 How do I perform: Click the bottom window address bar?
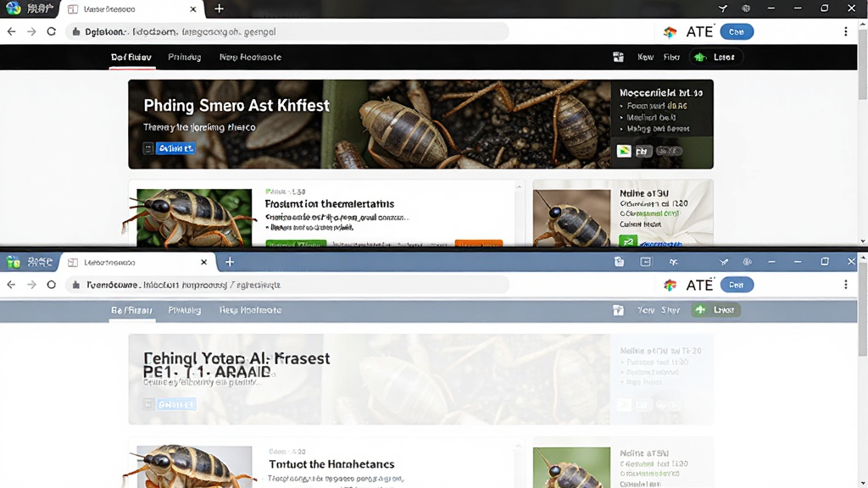click(x=288, y=285)
